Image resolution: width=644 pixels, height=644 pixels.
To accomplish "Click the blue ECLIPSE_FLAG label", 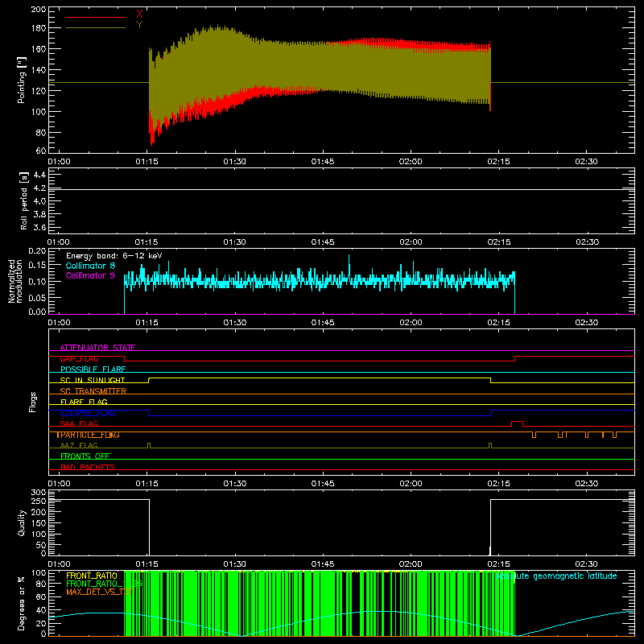I will [x=88, y=413].
